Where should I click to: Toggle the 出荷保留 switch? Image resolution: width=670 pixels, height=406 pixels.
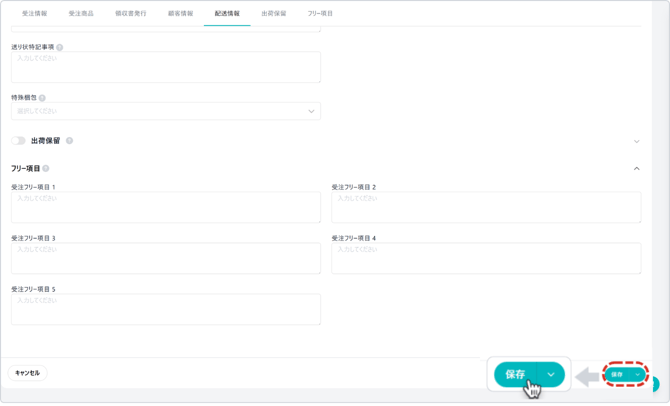(19, 141)
